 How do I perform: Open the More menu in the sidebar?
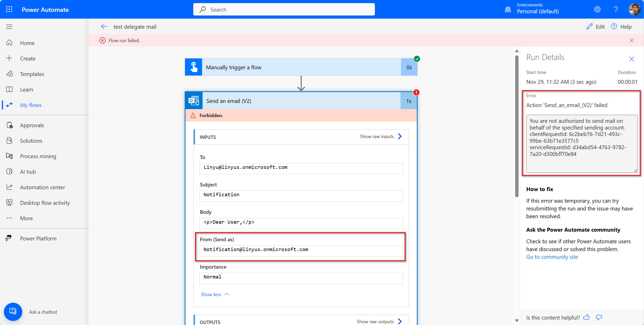click(x=26, y=218)
